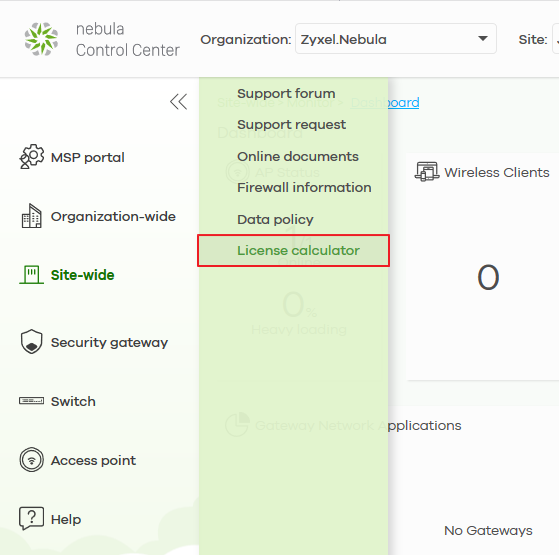Open Online documents menu entry
The image size is (559, 555).
pos(298,156)
